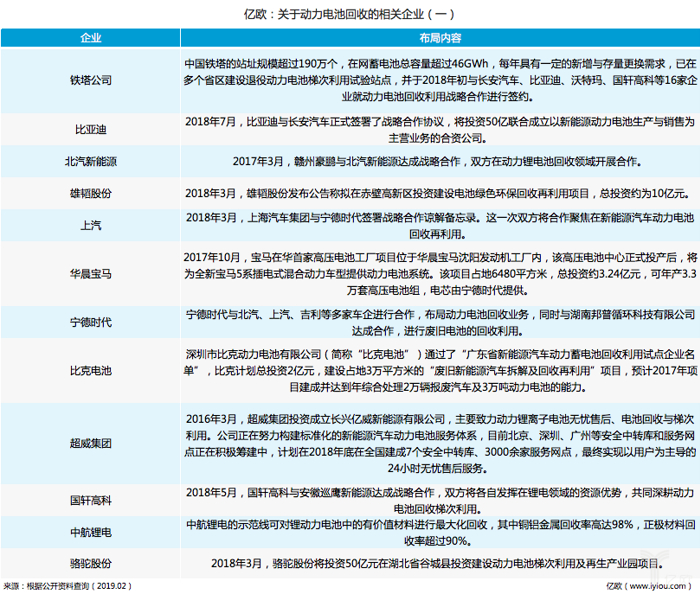Click the text about 上海汽车集团与宁德时代 memorandum

440,226
